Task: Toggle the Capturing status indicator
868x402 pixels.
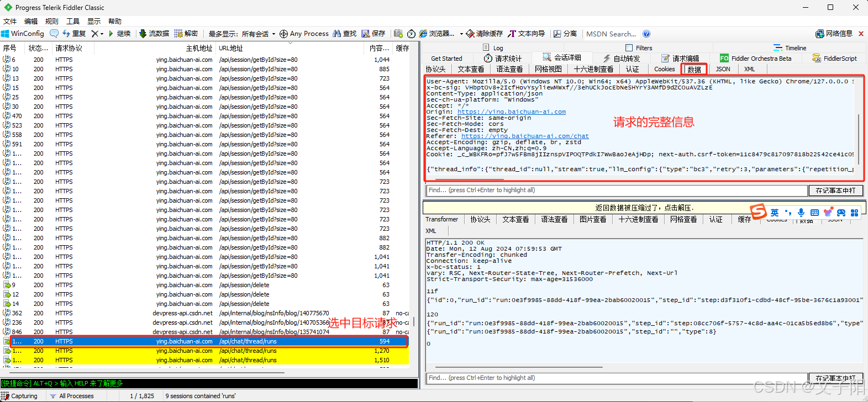Action: coord(20,396)
